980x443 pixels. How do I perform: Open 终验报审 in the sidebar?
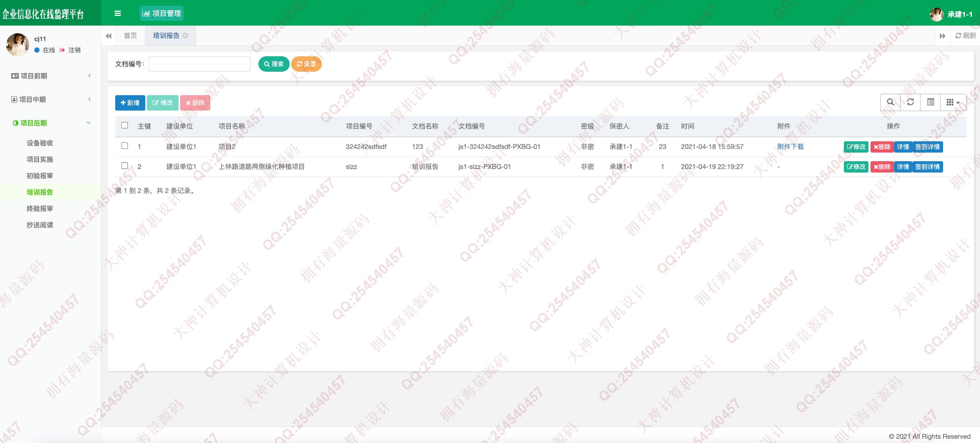click(40, 208)
